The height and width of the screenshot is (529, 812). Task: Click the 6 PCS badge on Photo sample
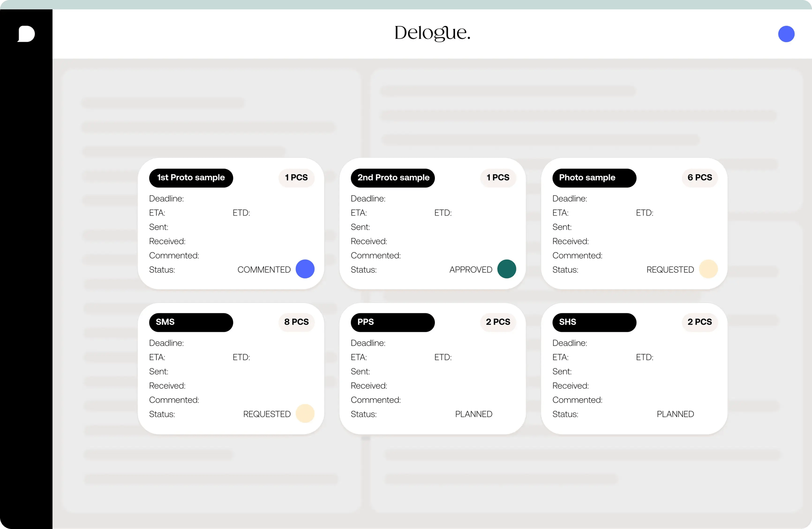(x=700, y=177)
